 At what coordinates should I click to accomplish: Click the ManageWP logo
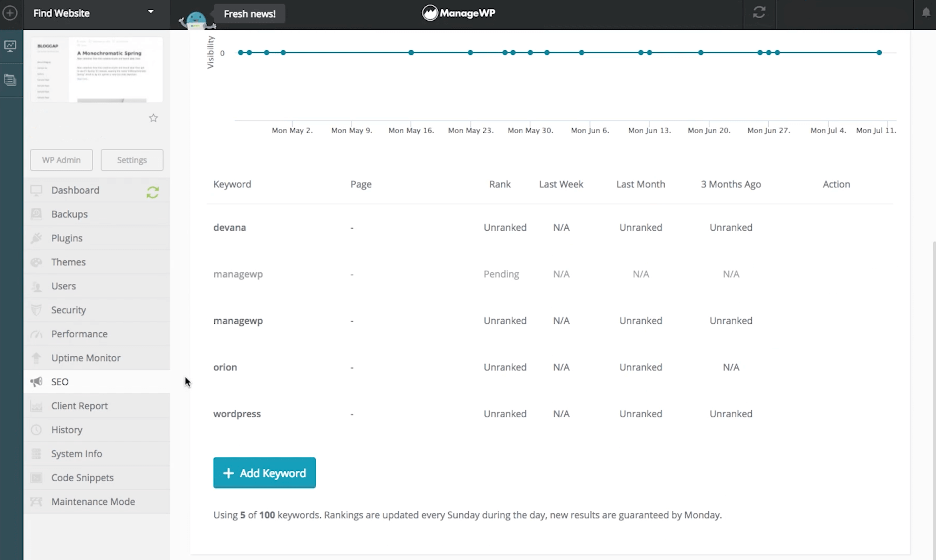pyautogui.click(x=459, y=13)
